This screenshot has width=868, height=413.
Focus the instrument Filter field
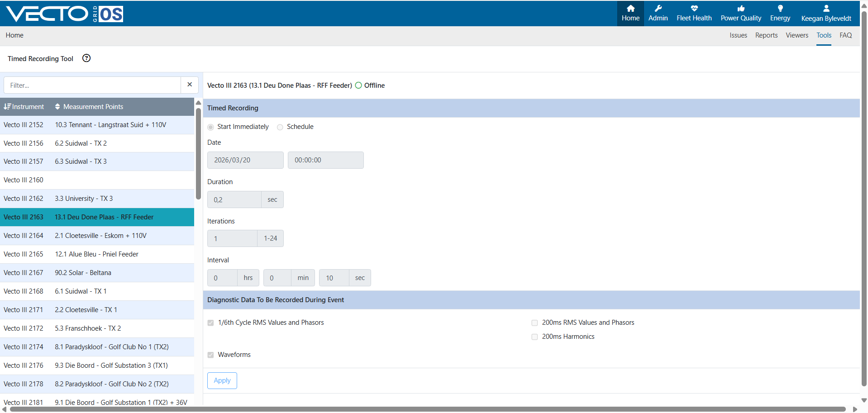92,85
